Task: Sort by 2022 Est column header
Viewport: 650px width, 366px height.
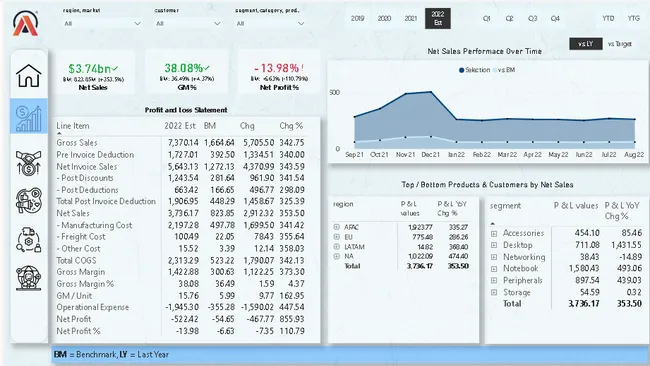Action: pos(179,126)
